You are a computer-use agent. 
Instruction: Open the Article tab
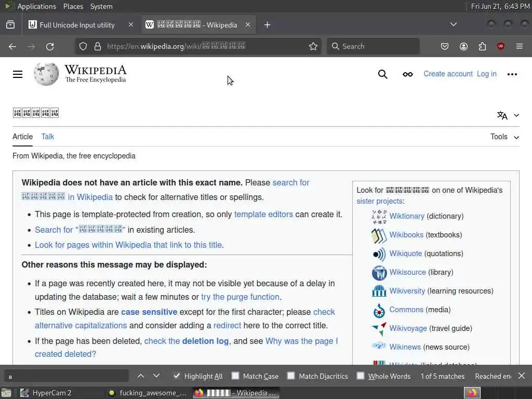tap(23, 137)
